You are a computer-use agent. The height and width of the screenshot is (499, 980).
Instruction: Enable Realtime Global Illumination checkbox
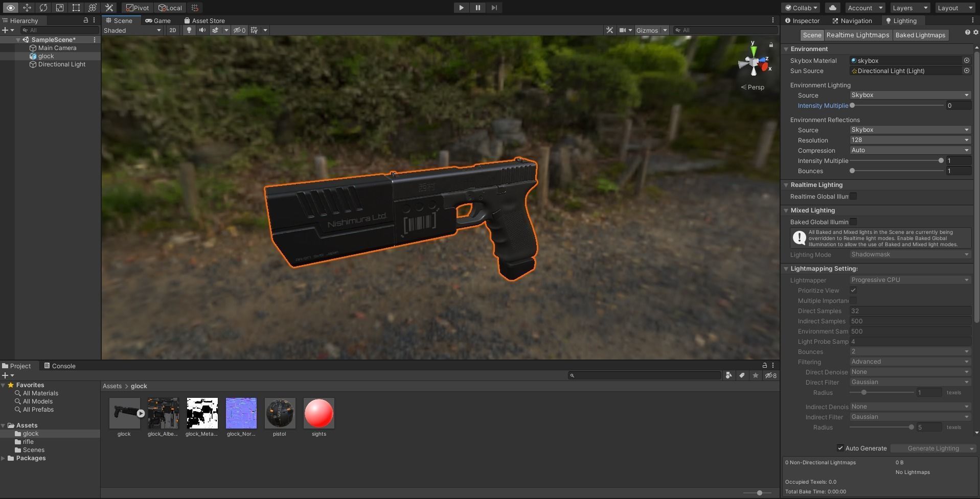coord(853,196)
